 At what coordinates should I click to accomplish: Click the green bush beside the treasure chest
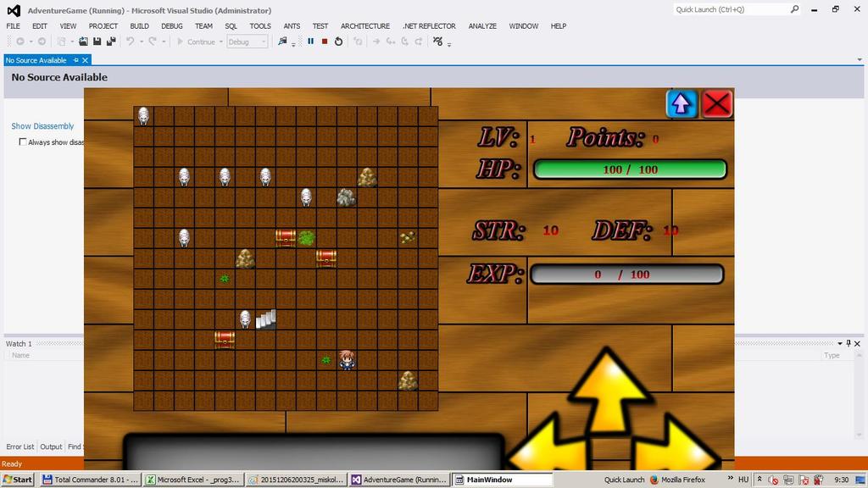[306, 238]
